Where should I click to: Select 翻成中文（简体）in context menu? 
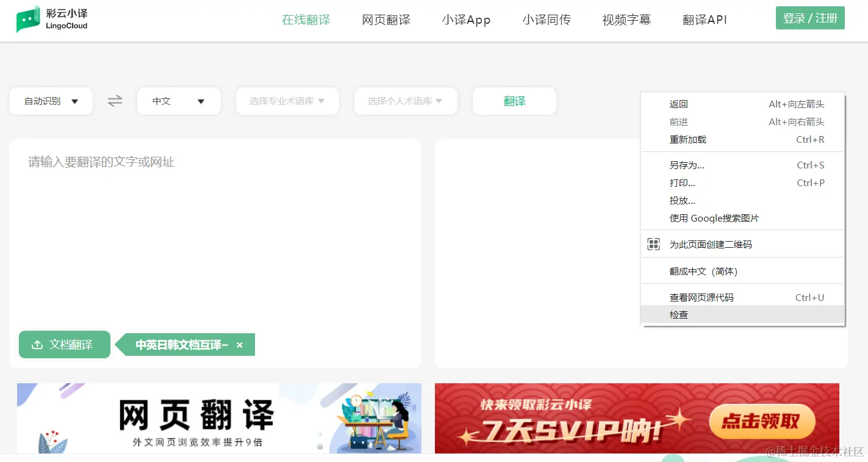pos(742,272)
